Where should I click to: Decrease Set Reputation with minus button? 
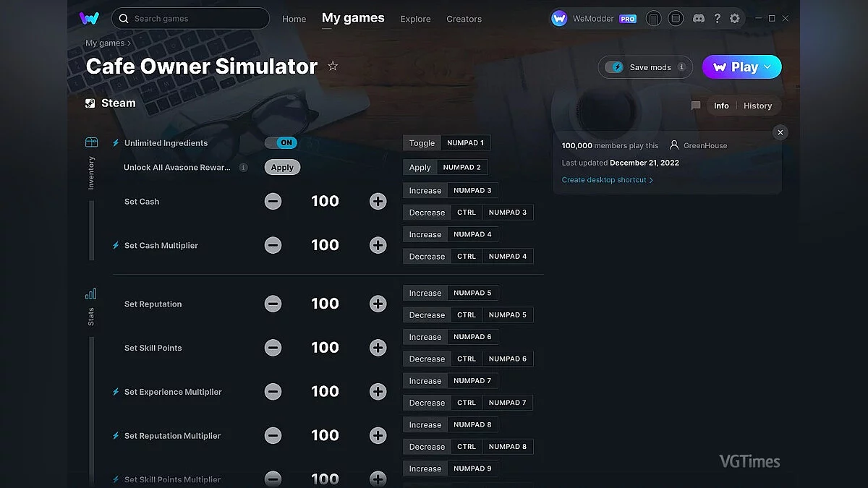[273, 304]
